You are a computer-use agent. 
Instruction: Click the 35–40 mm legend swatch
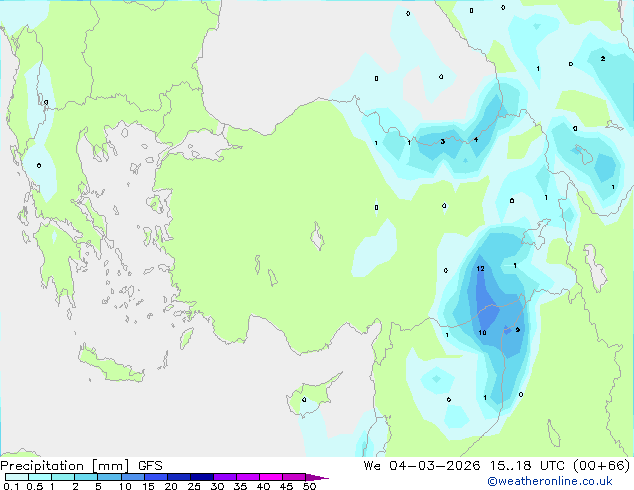pos(248,477)
